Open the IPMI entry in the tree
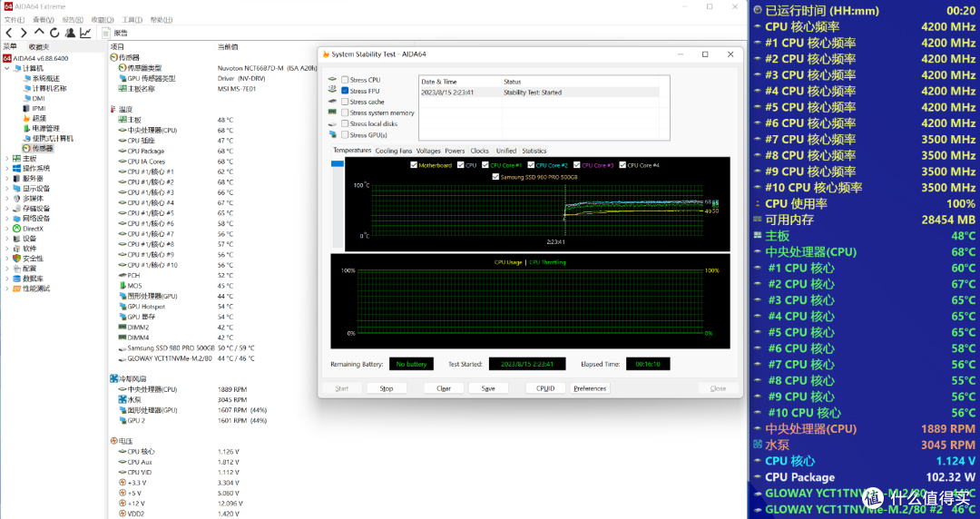This screenshot has width=980, height=519. (39, 108)
